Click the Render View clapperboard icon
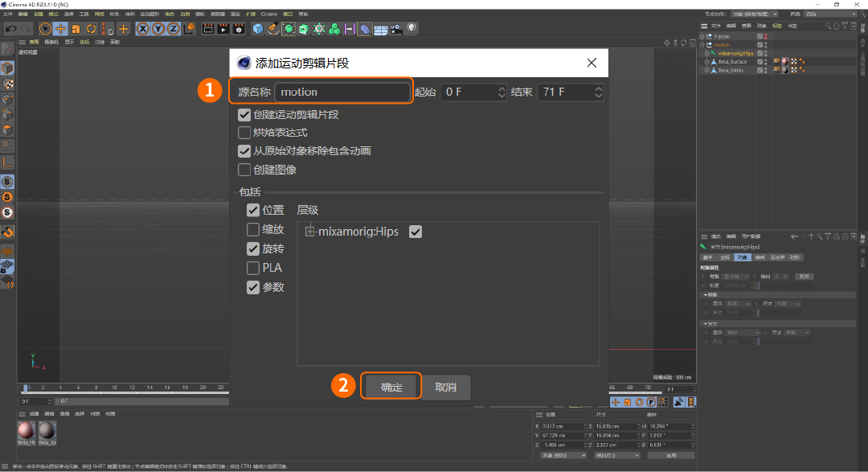This screenshot has height=472, width=868. [207, 29]
